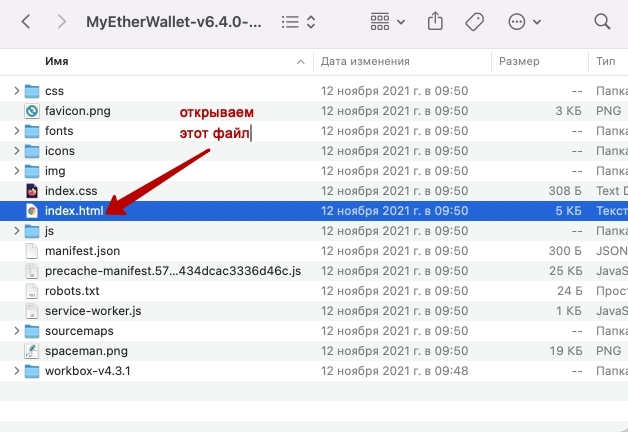Click the manifest.json file name
The width and height of the screenshot is (628, 432).
tap(83, 251)
